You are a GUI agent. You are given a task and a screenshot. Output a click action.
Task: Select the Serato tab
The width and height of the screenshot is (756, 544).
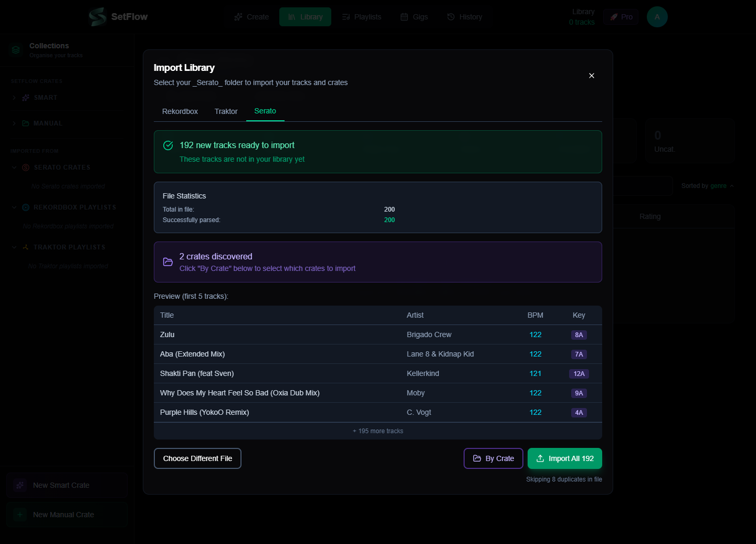265,111
